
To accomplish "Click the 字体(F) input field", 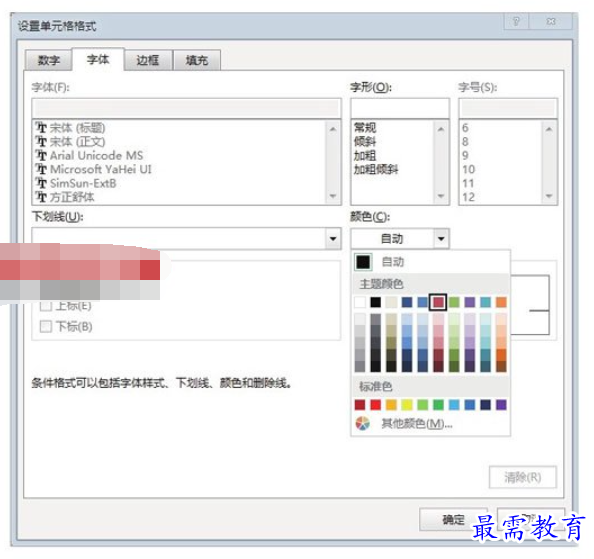I will (x=186, y=109).
